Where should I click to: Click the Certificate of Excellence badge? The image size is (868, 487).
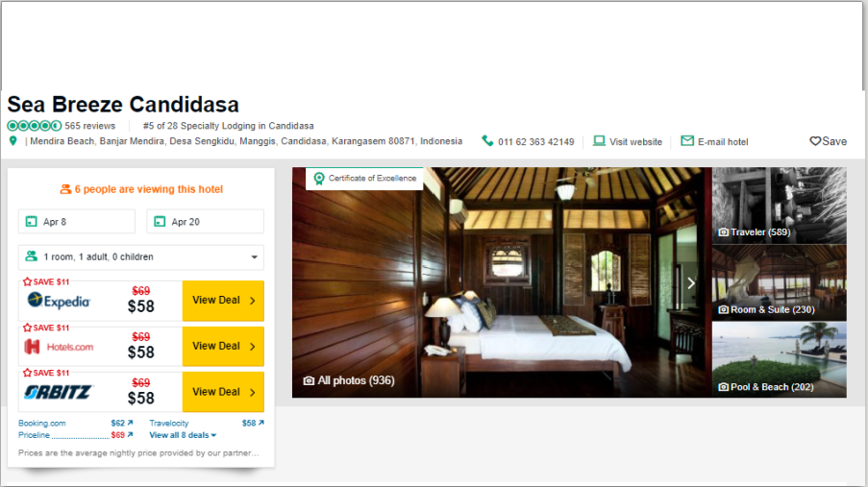tap(364, 179)
